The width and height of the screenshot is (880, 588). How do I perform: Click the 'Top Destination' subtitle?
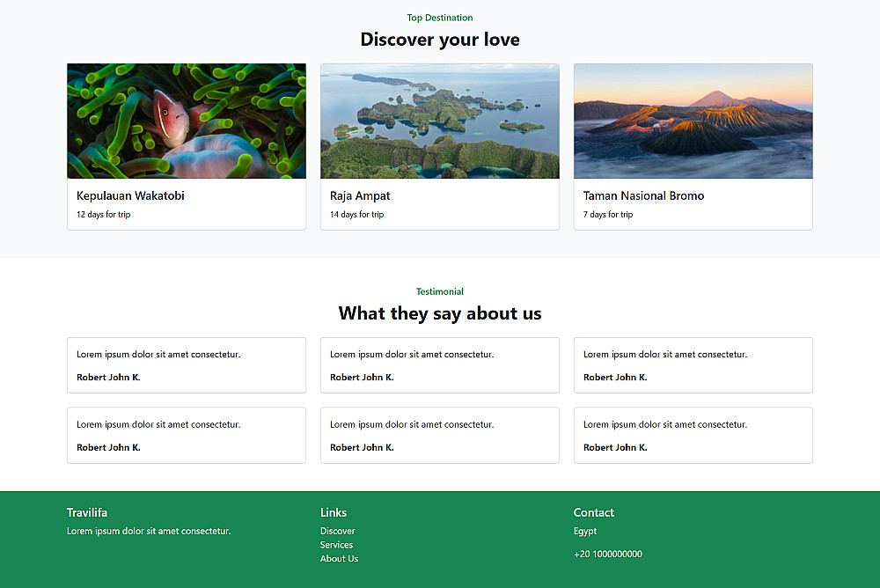440,18
